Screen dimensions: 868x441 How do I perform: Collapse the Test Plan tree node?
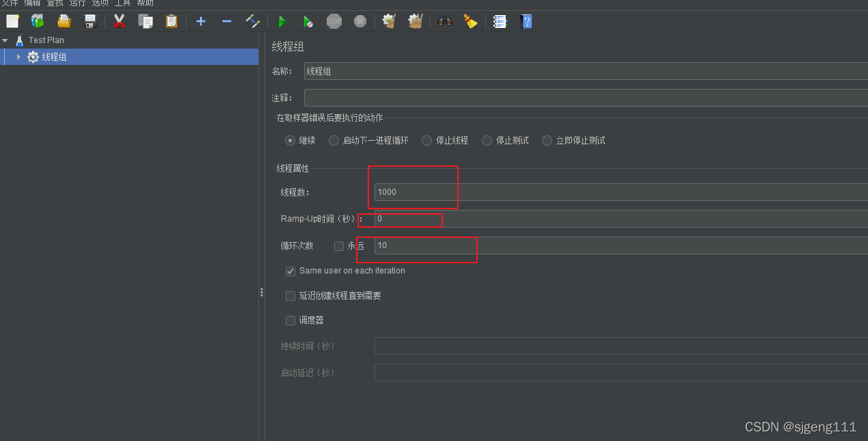point(5,40)
